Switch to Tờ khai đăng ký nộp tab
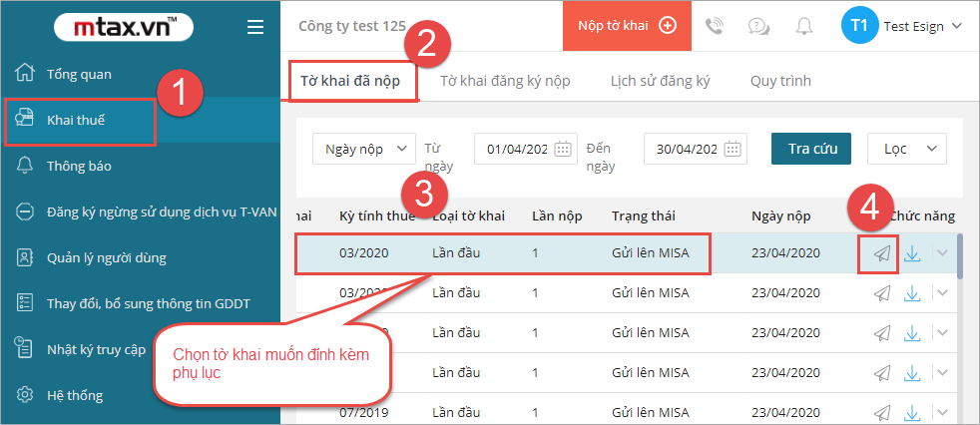 click(x=505, y=81)
